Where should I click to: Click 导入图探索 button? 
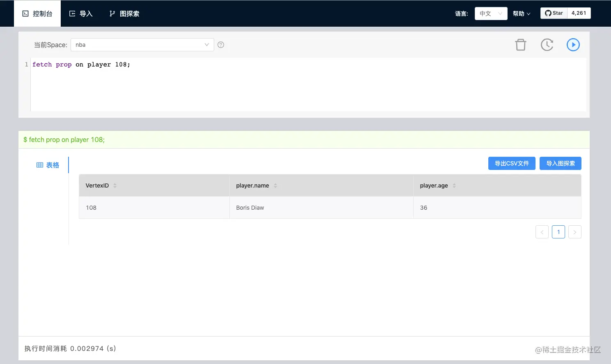[561, 163]
